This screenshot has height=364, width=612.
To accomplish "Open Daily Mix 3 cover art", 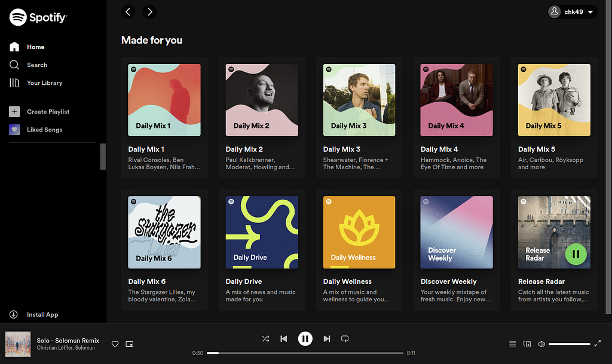I will click(x=359, y=100).
